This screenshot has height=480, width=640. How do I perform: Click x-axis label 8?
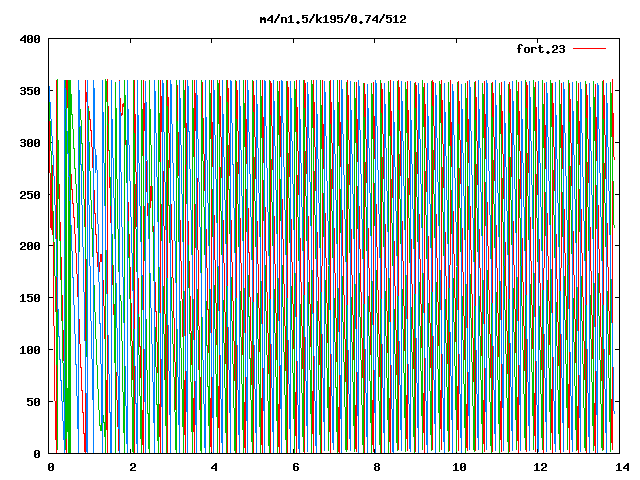[377, 467]
